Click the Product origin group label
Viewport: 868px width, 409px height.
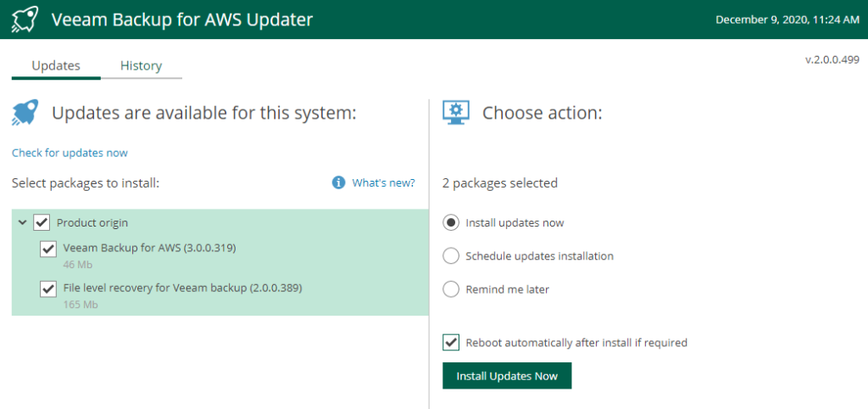(92, 223)
